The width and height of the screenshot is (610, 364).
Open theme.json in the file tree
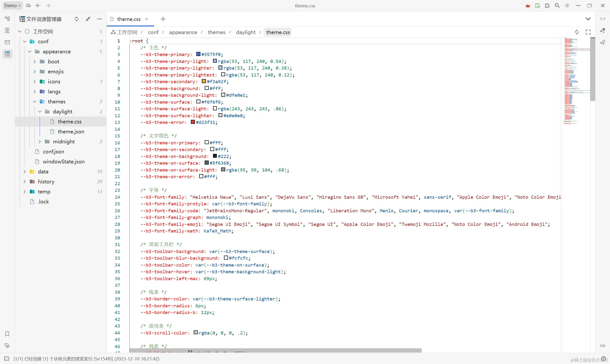pyautogui.click(x=61, y=131)
